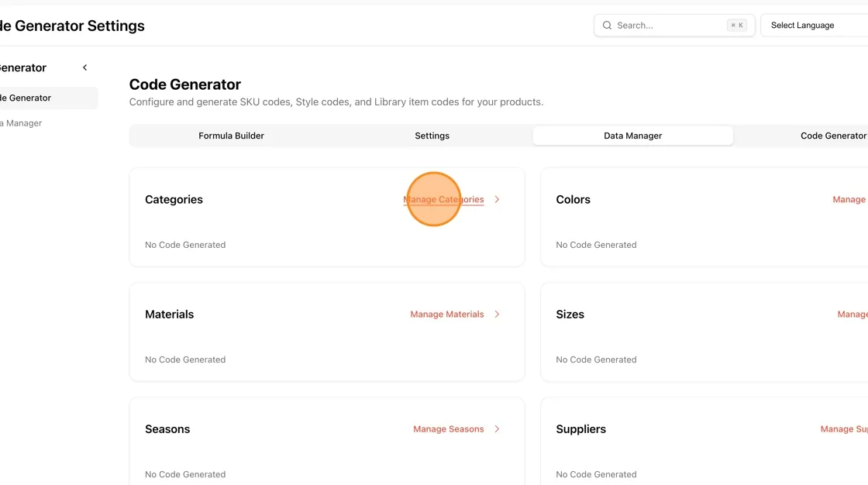Click Manage link in the Colors card

tap(849, 199)
